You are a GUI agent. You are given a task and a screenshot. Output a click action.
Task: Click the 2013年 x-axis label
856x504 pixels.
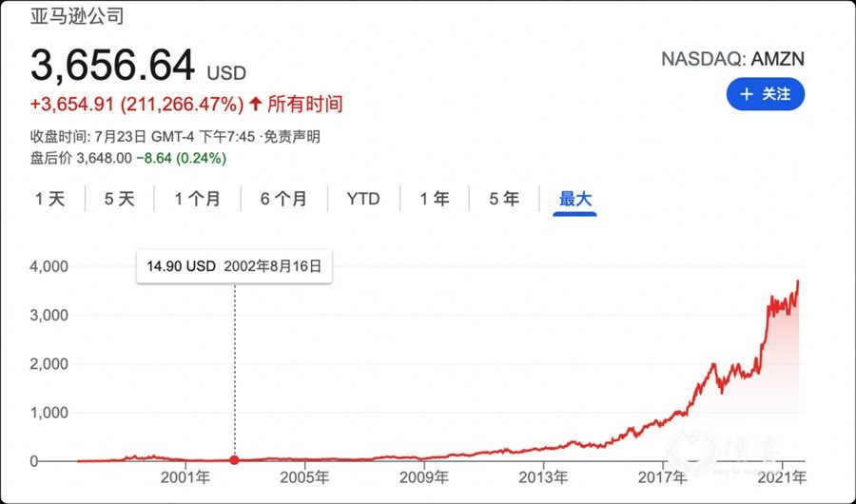543,477
